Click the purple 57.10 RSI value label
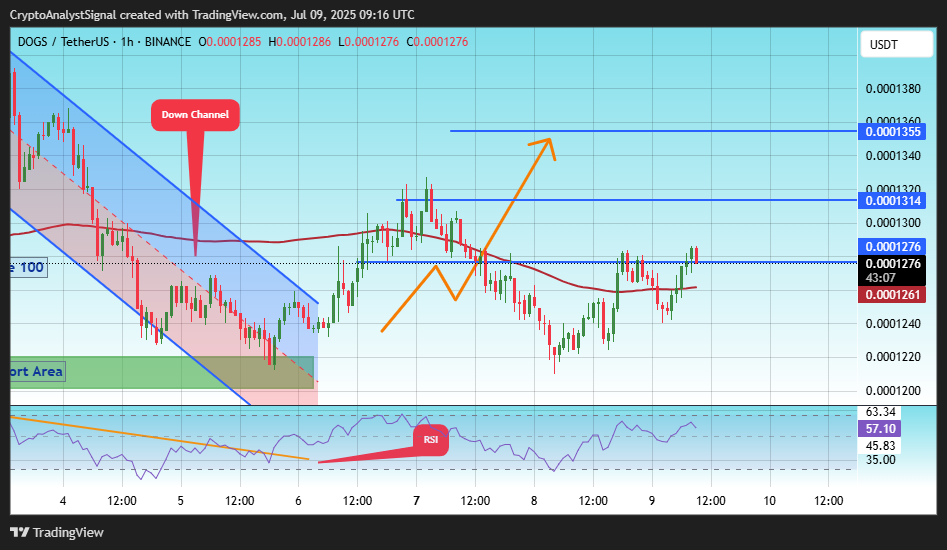Image resolution: width=947 pixels, height=550 pixels. click(x=880, y=429)
